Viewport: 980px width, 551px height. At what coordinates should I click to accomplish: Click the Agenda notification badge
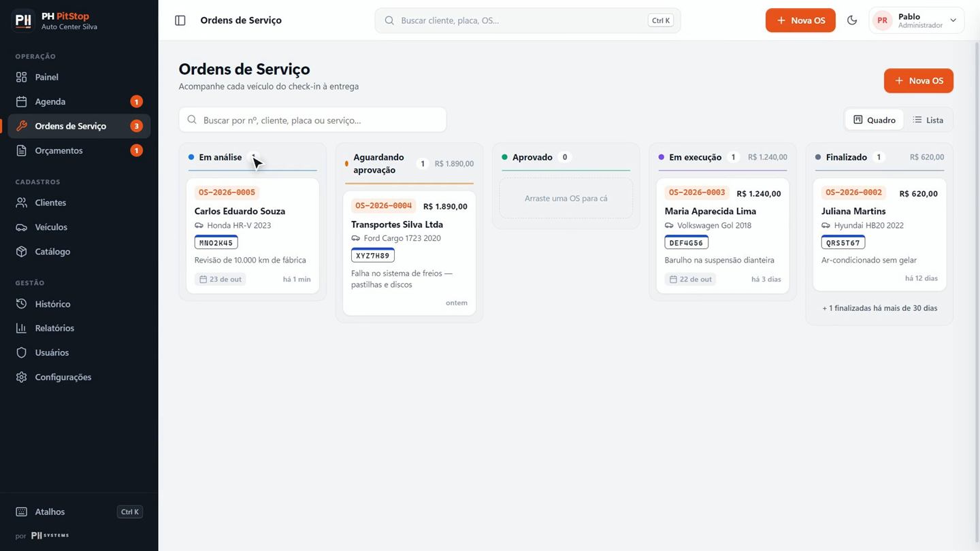click(136, 102)
